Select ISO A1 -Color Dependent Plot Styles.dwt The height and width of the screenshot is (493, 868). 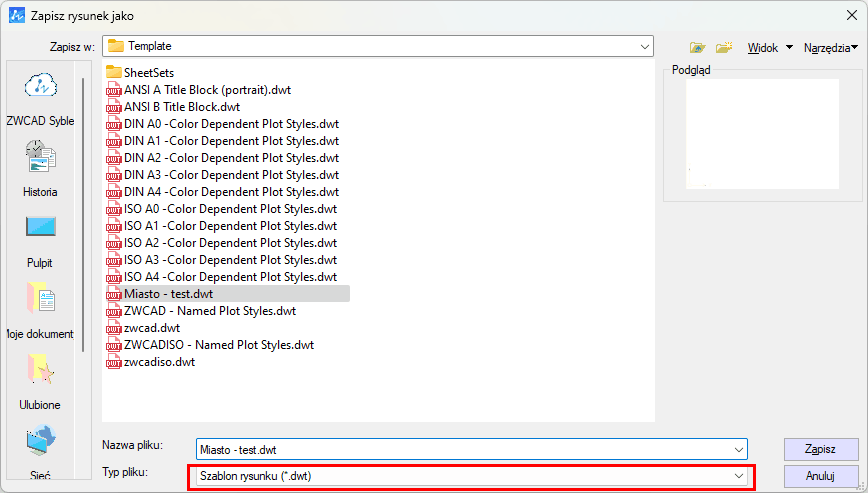click(x=230, y=226)
